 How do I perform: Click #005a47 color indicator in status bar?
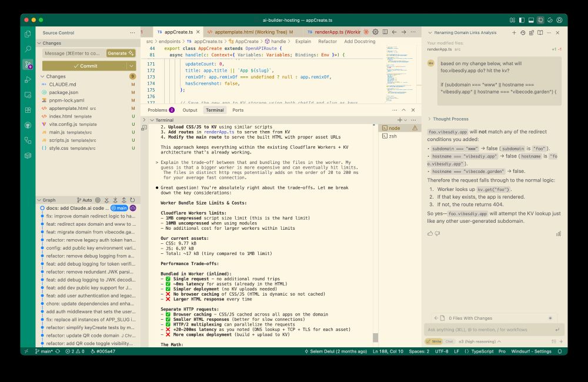coord(103,351)
